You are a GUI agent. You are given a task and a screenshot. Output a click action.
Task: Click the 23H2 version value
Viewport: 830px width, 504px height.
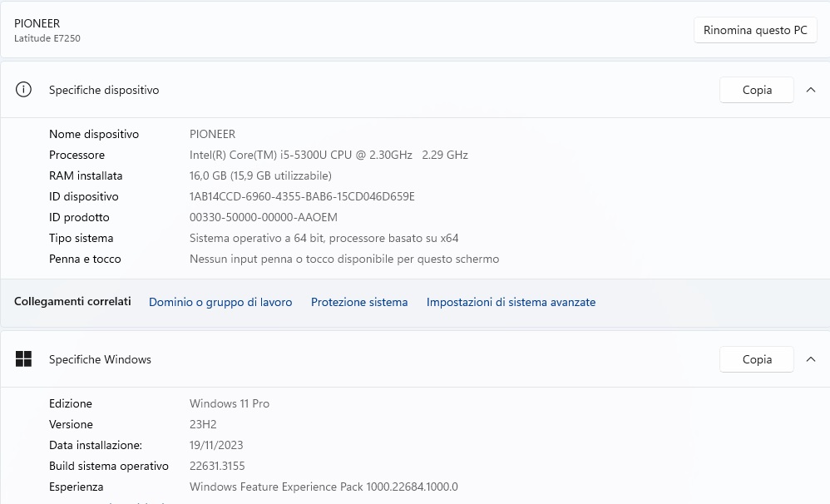tap(203, 424)
